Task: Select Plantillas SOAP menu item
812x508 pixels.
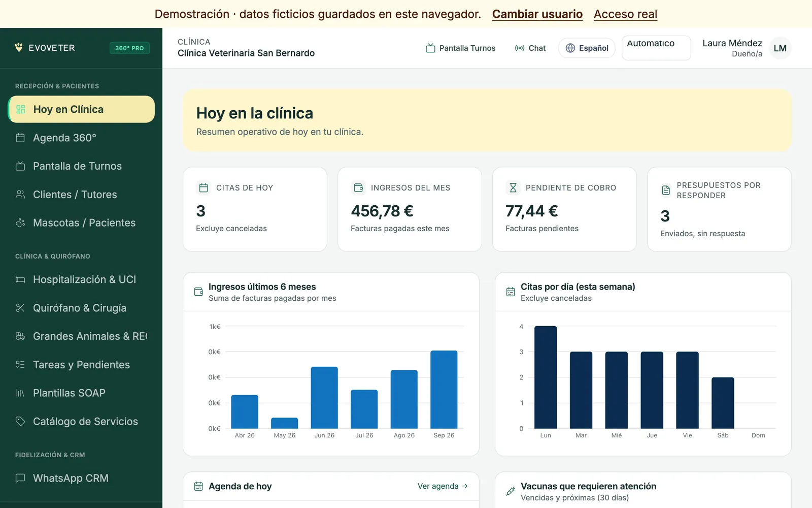Action: (x=81, y=393)
